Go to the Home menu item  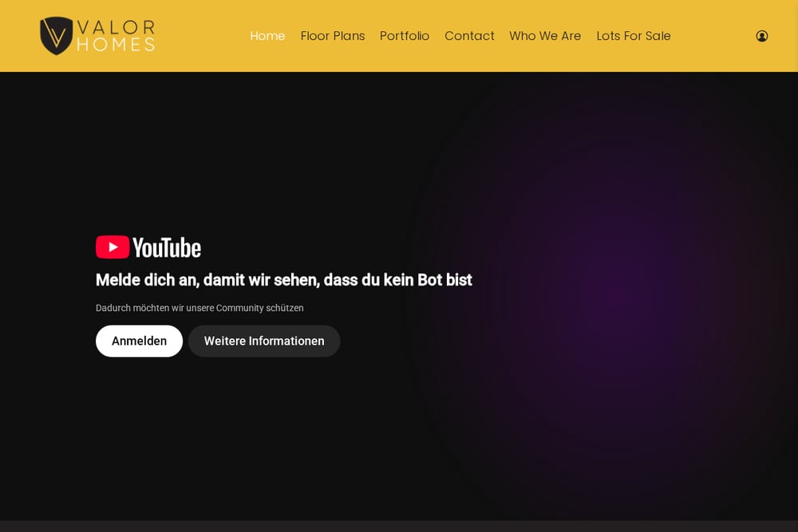pyautogui.click(x=267, y=36)
